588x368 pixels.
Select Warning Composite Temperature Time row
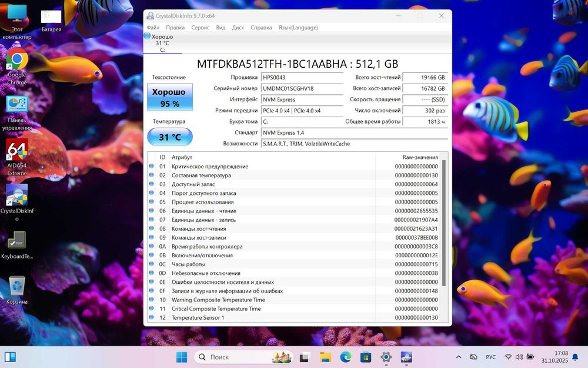[295, 300]
